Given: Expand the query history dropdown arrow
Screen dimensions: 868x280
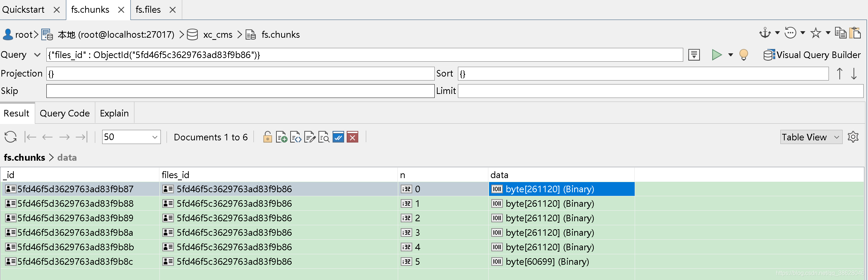Looking at the screenshot, I should pyautogui.click(x=803, y=33).
